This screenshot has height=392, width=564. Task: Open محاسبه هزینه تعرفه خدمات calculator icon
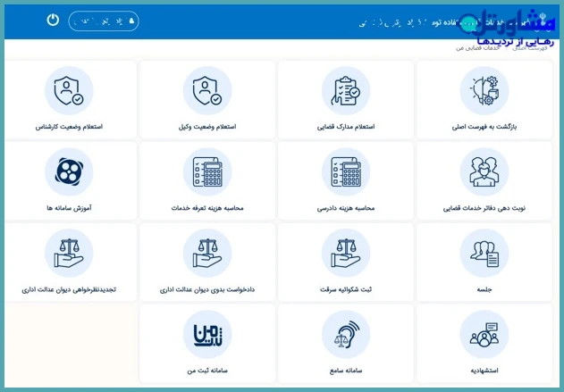pos(207,172)
